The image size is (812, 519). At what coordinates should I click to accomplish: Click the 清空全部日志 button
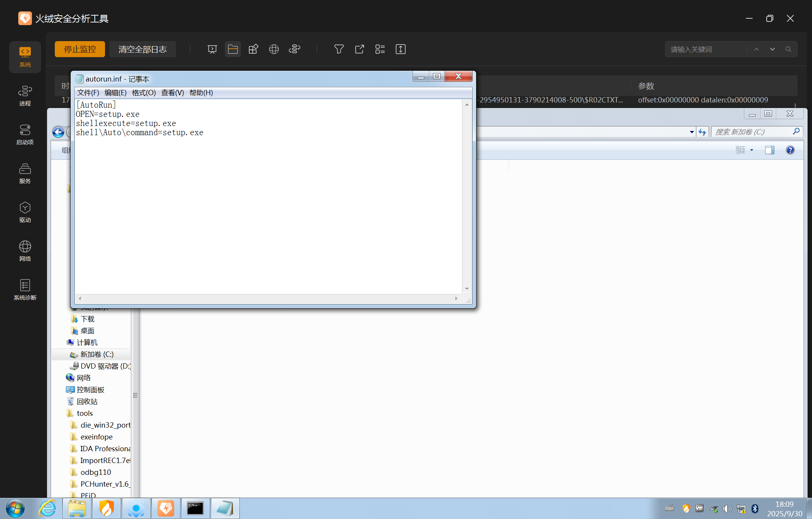coord(142,49)
